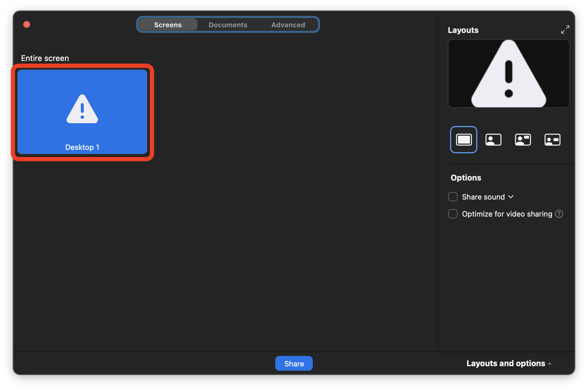
Task: Expand Share sound audio settings chevron
Action: (x=511, y=196)
